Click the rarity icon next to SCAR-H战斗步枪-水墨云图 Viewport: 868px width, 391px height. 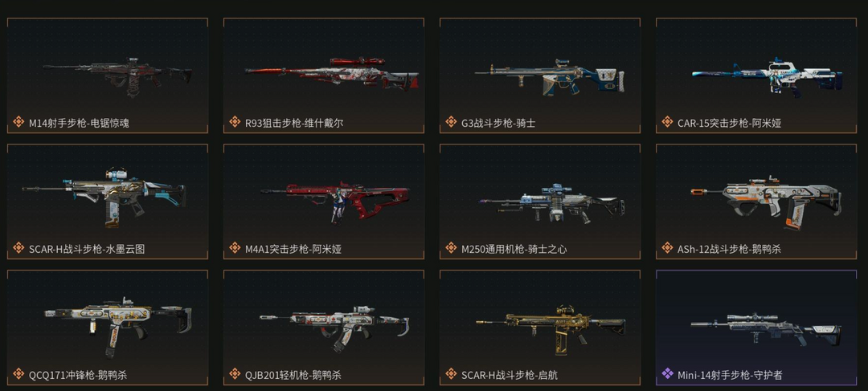(18, 248)
